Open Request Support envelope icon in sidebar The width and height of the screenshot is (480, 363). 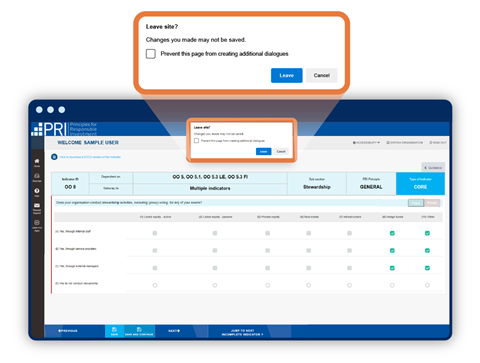[x=37, y=208]
